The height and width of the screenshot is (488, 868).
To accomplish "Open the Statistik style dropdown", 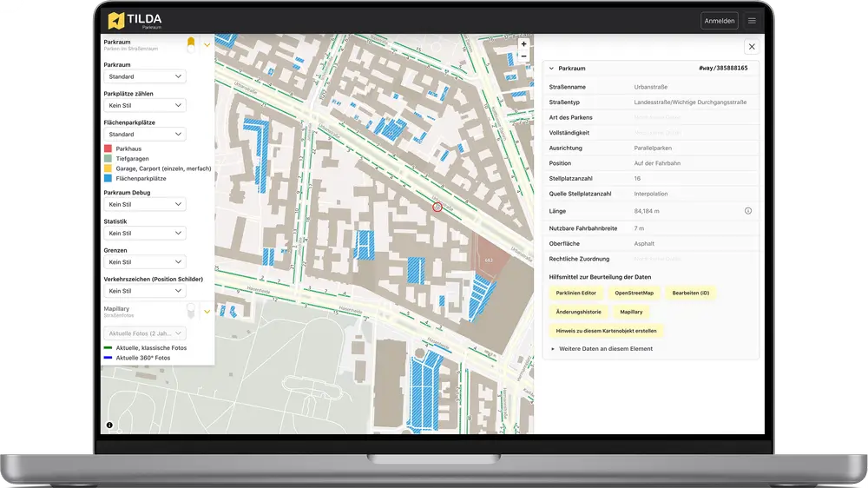I will 144,233.
